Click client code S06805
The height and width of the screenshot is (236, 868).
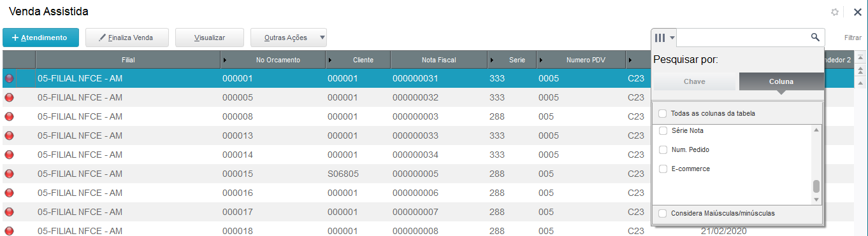tap(344, 174)
